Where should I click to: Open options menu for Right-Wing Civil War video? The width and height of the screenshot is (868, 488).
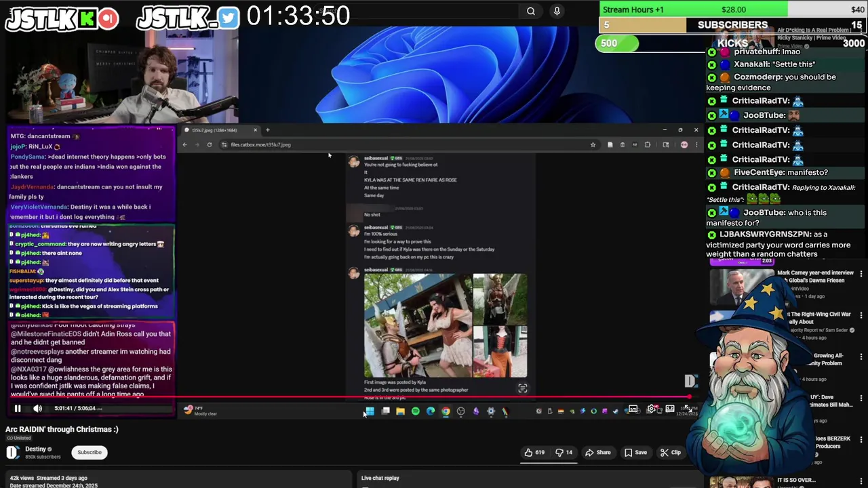pyautogui.click(x=861, y=316)
